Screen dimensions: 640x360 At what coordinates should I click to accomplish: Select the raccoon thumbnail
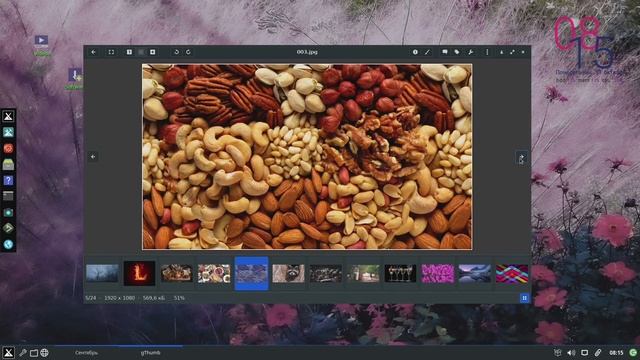[x=289, y=273]
